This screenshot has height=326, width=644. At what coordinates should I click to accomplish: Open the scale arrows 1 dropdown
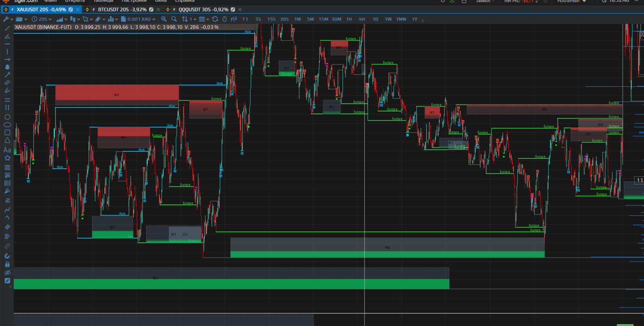pyautogui.click(x=189, y=19)
